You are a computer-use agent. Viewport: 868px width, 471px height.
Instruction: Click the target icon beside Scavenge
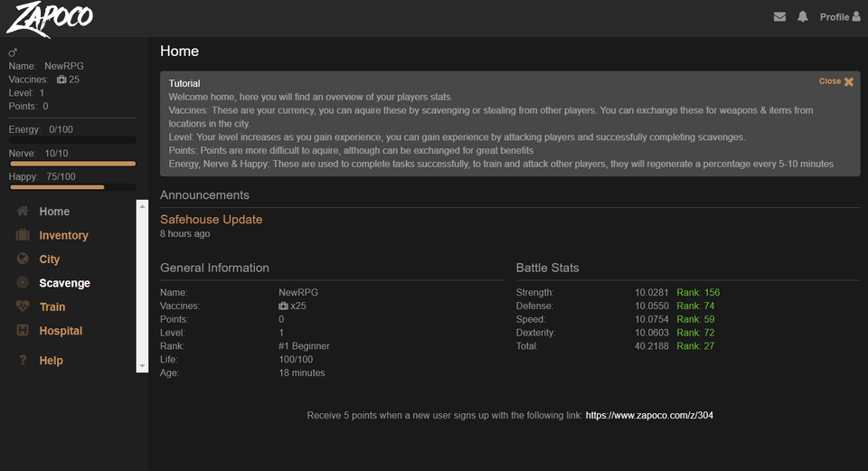coord(23,283)
